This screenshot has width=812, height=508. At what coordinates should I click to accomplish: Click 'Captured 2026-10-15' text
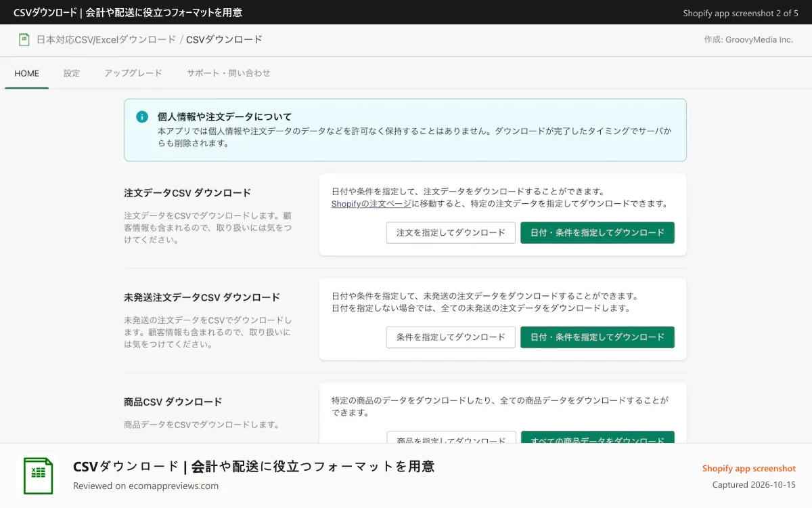pos(754,485)
